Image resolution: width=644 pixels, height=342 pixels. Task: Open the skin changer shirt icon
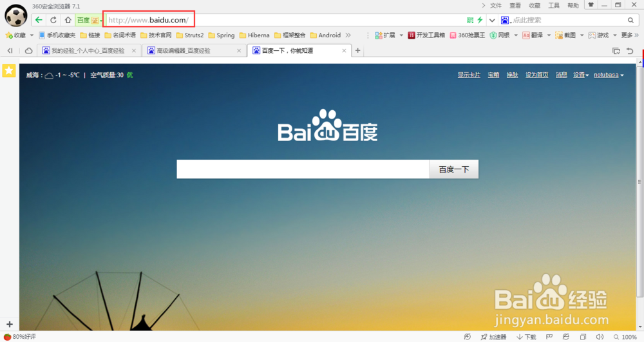(x=591, y=5)
